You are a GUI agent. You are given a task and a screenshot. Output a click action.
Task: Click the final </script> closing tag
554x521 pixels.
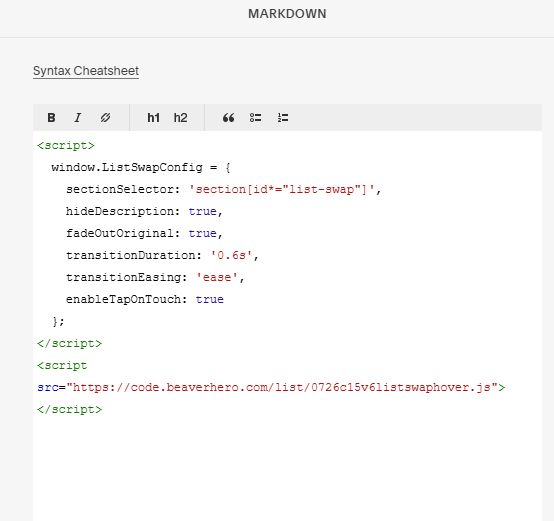[70, 409]
